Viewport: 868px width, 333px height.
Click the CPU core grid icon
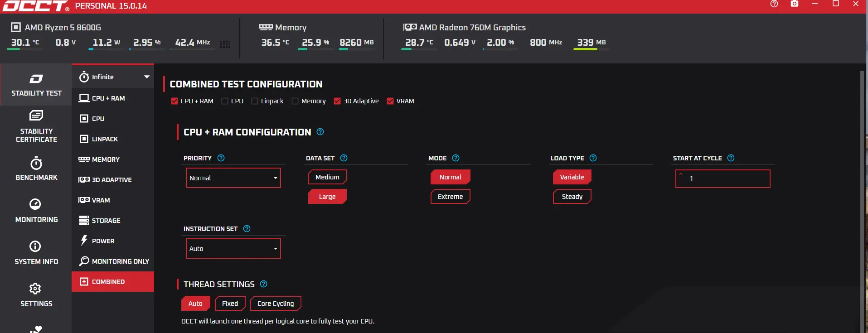(225, 44)
